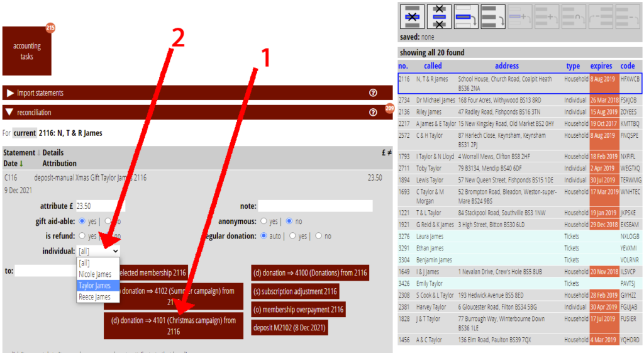Image resolution: width=644 pixels, height=353 pixels.
Task: Choose [all] in individual list
Action: click(x=98, y=263)
